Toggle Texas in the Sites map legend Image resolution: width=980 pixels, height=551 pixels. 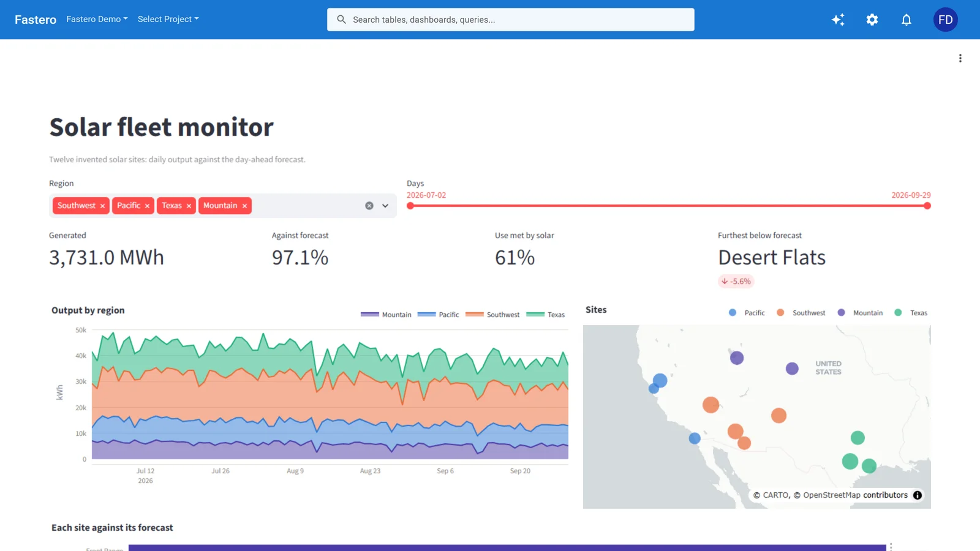point(911,313)
